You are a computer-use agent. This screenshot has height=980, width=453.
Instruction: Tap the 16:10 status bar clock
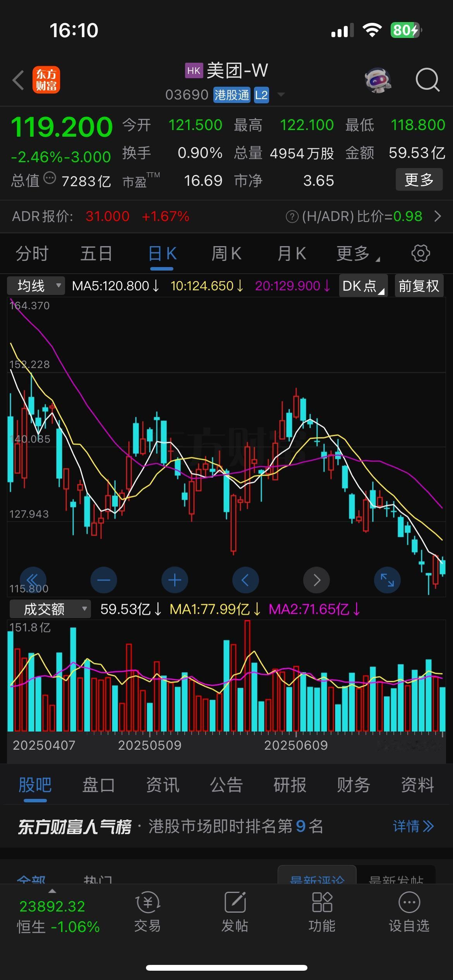(74, 30)
